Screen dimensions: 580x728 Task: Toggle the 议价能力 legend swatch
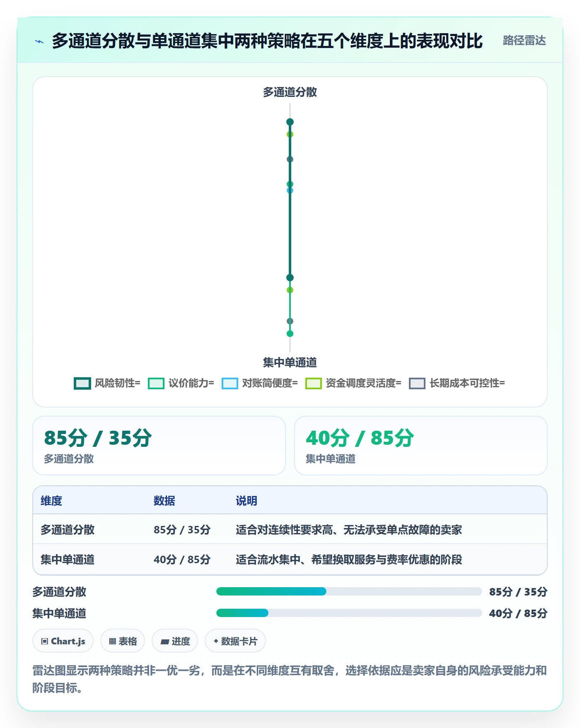point(156,383)
